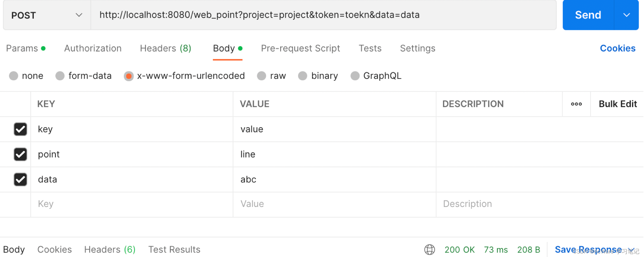Switch to the Authorization tab

coord(93,48)
